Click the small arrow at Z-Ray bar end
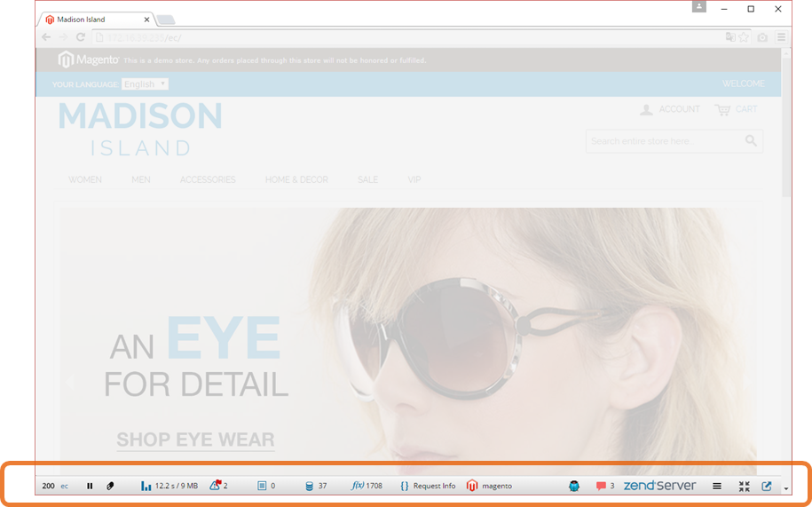The width and height of the screenshot is (812, 507). [x=785, y=488]
